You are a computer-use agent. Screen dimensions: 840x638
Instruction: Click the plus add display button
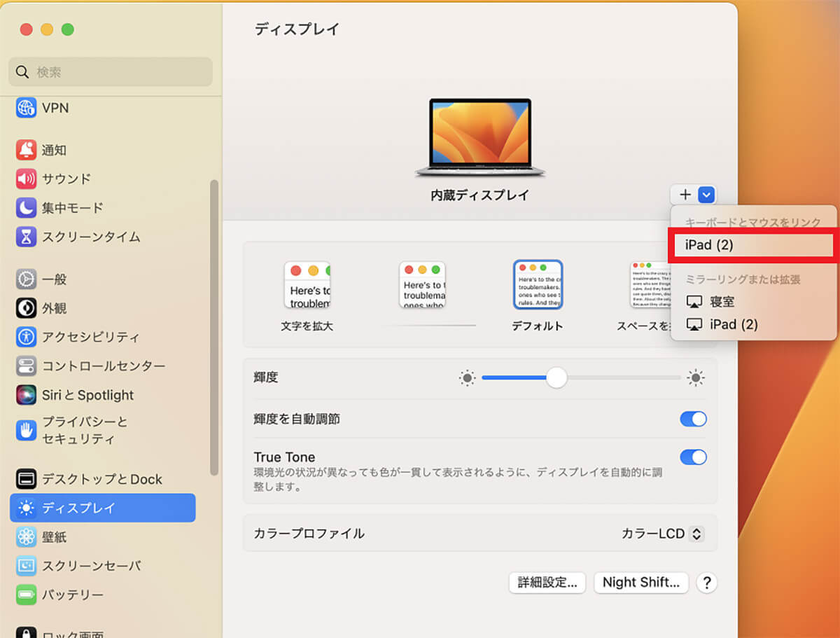pos(685,195)
